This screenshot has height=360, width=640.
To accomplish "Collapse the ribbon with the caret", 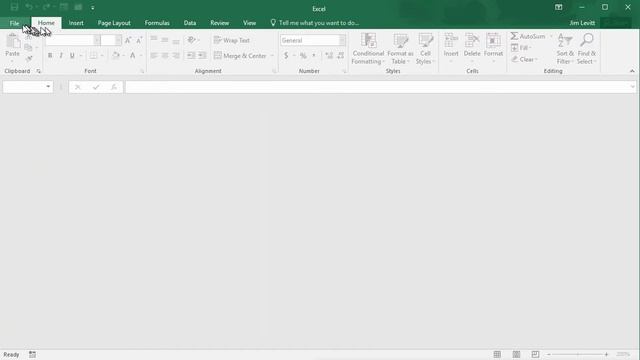I will click(x=632, y=71).
